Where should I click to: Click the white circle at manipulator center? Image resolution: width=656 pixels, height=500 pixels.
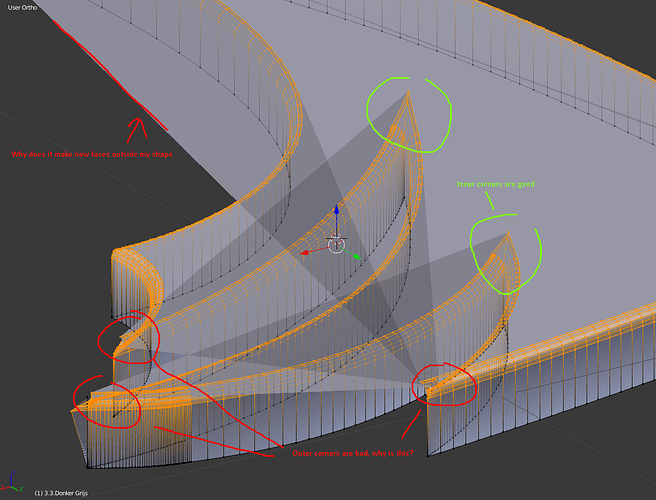(336, 246)
